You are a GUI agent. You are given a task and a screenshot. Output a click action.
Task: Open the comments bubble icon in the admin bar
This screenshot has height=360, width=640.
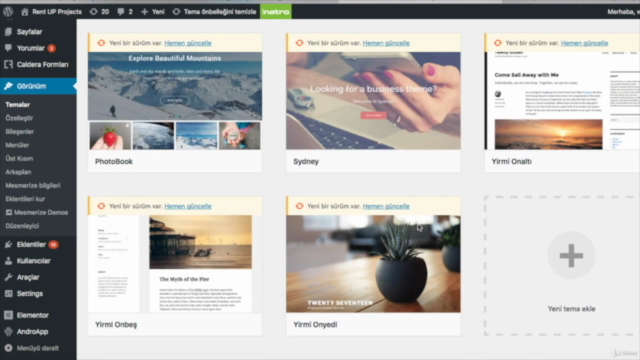click(120, 11)
